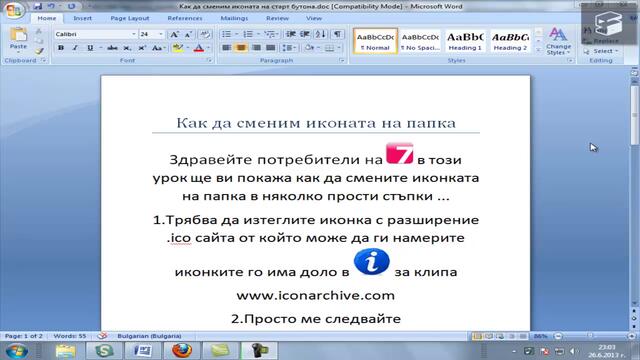Screen dimensions: 640x360
Task: Switch to the Insert tab
Action: 82,18
